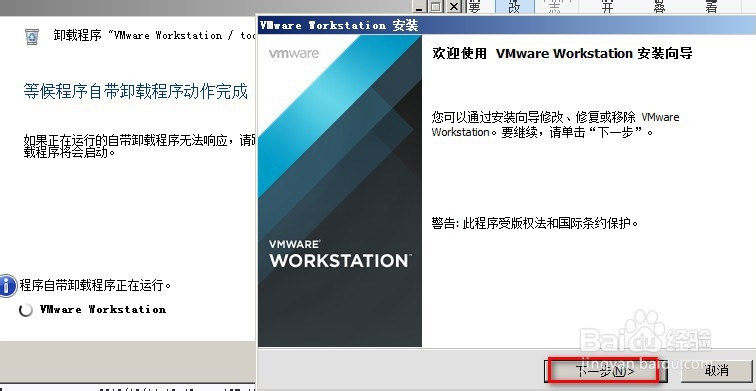Screen dimensions: 756x391
Task: Close the background window with its X button
Action: point(454,7)
